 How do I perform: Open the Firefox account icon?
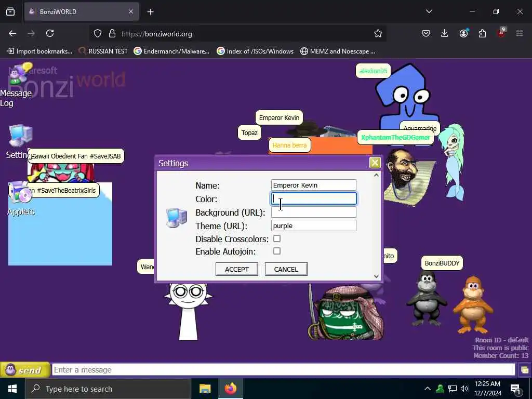click(x=463, y=33)
